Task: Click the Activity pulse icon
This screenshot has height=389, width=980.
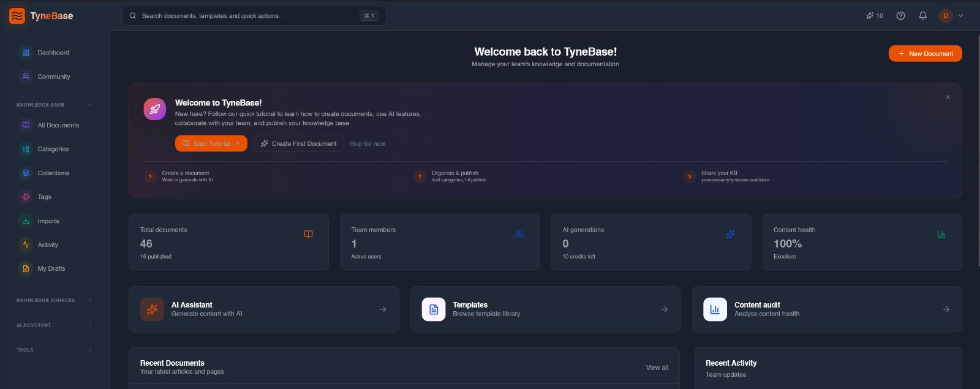Action: pyautogui.click(x=26, y=244)
